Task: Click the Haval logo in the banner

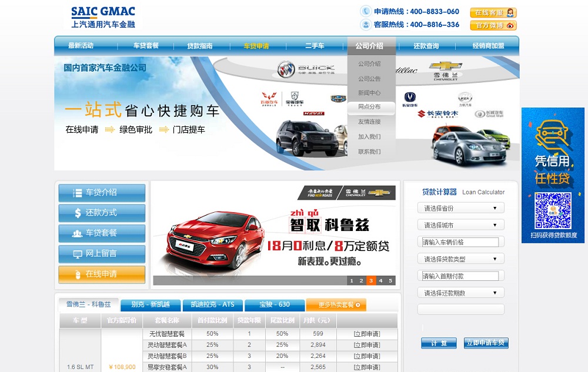Action: 314,113
